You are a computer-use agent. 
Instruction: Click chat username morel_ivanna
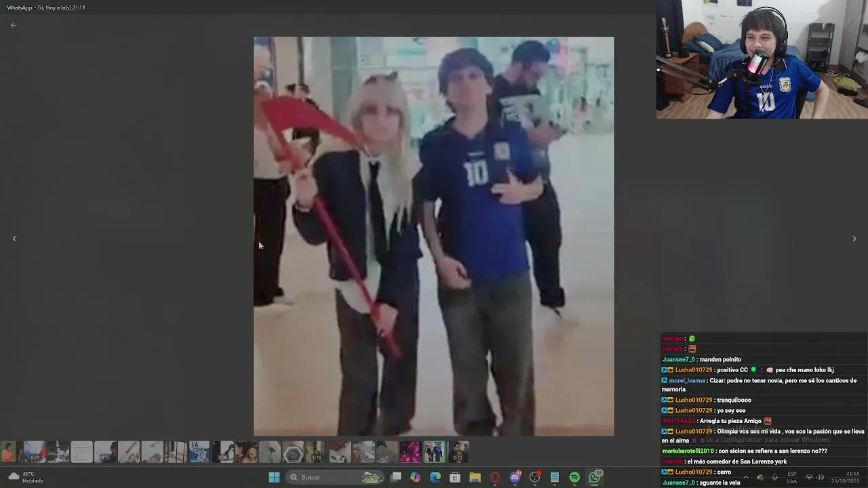tap(687, 380)
